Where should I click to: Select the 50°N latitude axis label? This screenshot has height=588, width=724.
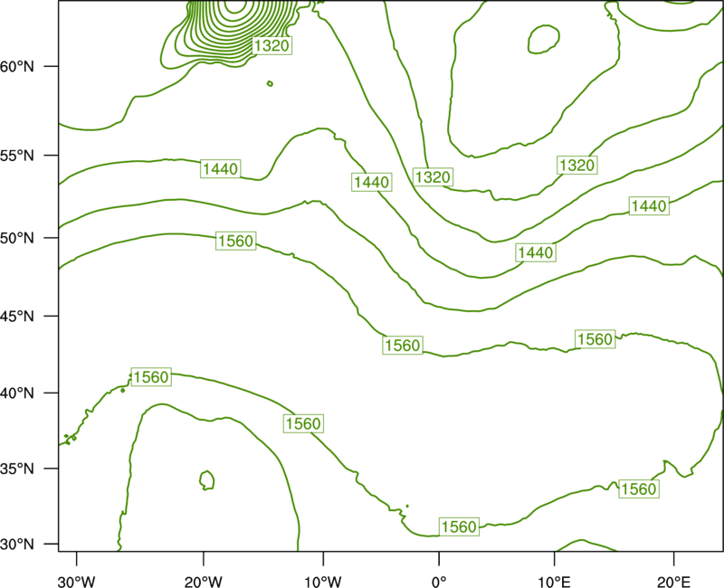coord(17,238)
